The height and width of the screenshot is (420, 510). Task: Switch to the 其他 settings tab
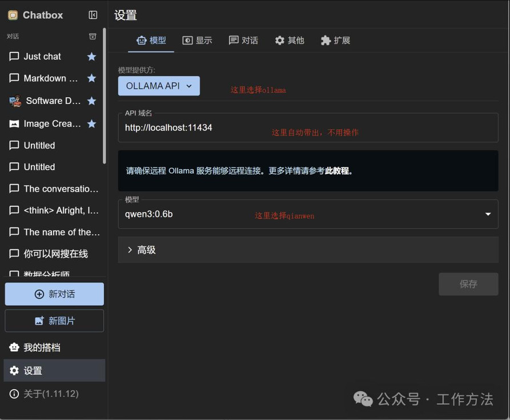click(x=289, y=41)
